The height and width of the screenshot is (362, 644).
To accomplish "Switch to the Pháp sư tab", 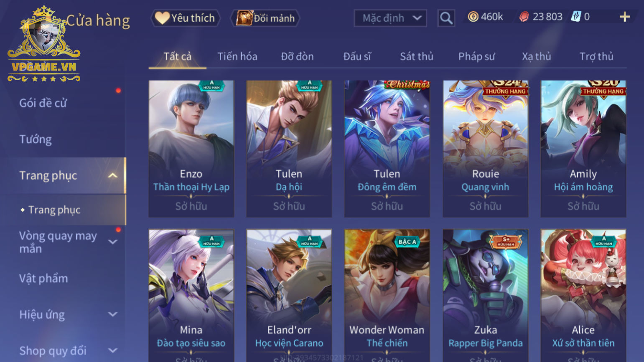I will [x=476, y=56].
